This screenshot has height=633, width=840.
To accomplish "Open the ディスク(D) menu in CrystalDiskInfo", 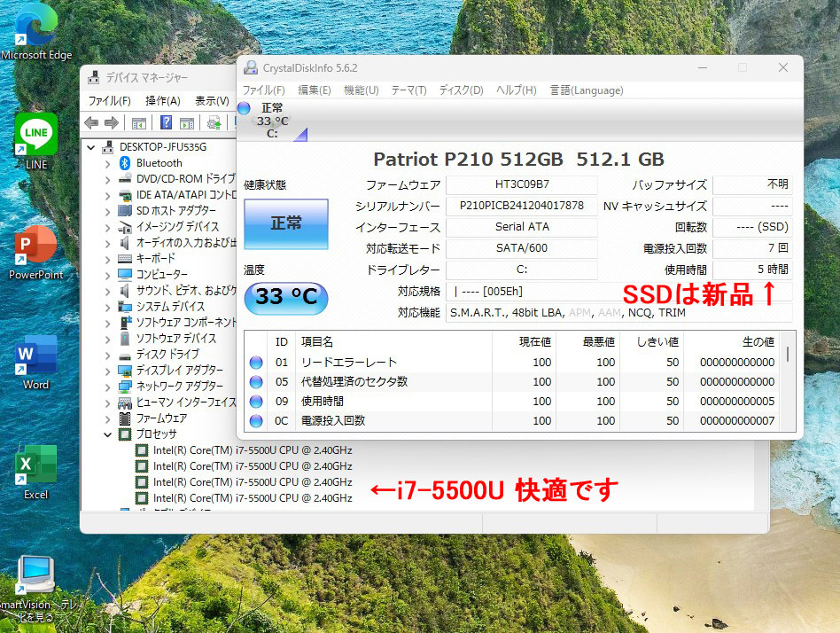I will pyautogui.click(x=462, y=90).
